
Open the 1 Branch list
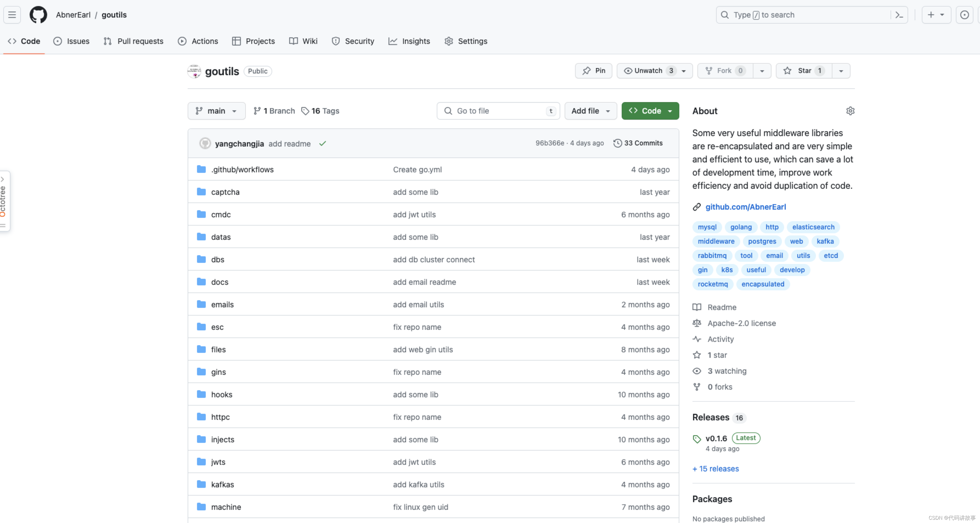[274, 111]
